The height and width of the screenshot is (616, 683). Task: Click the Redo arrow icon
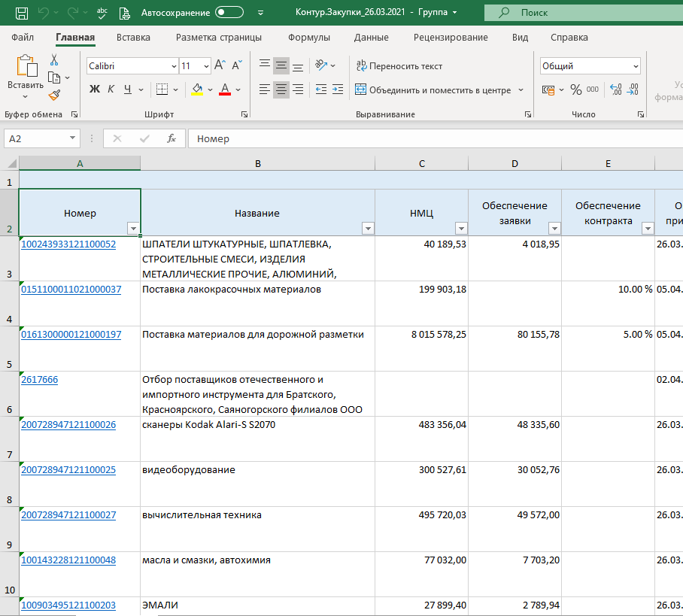pos(73,13)
